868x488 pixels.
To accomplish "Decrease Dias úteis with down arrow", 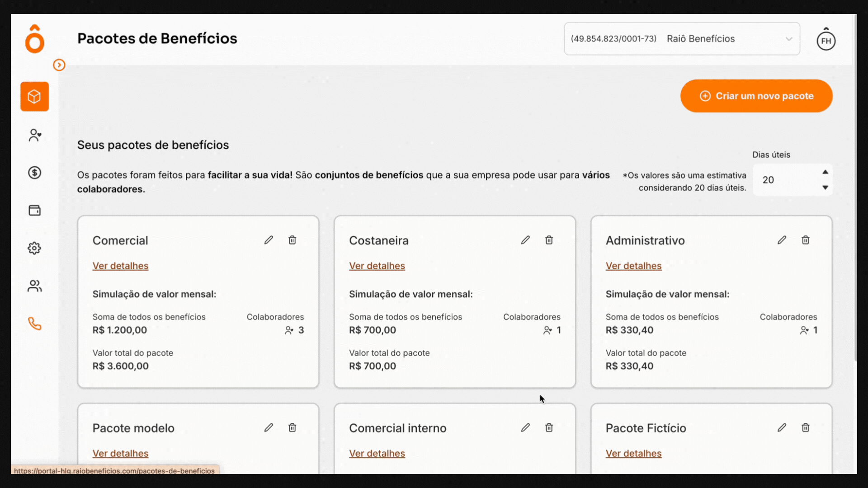I will point(825,187).
